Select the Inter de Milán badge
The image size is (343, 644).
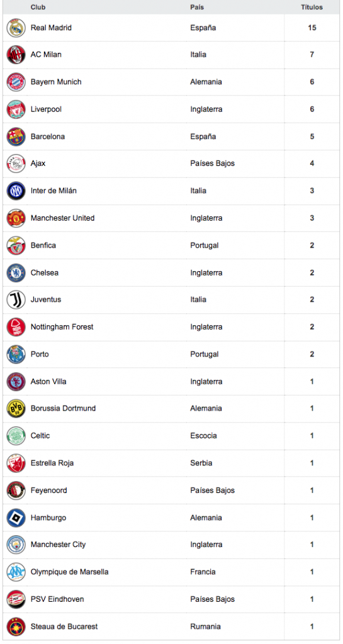[x=16, y=191]
